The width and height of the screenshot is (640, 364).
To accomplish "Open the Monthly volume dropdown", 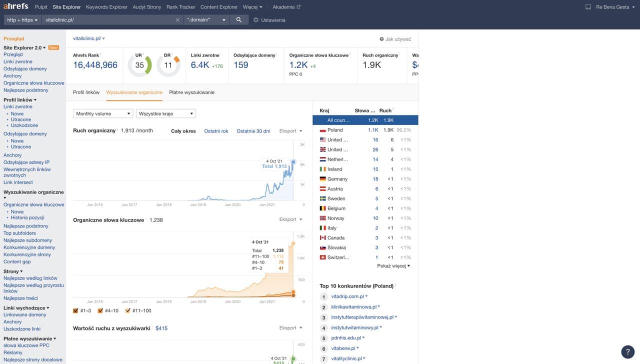I will tap(103, 113).
